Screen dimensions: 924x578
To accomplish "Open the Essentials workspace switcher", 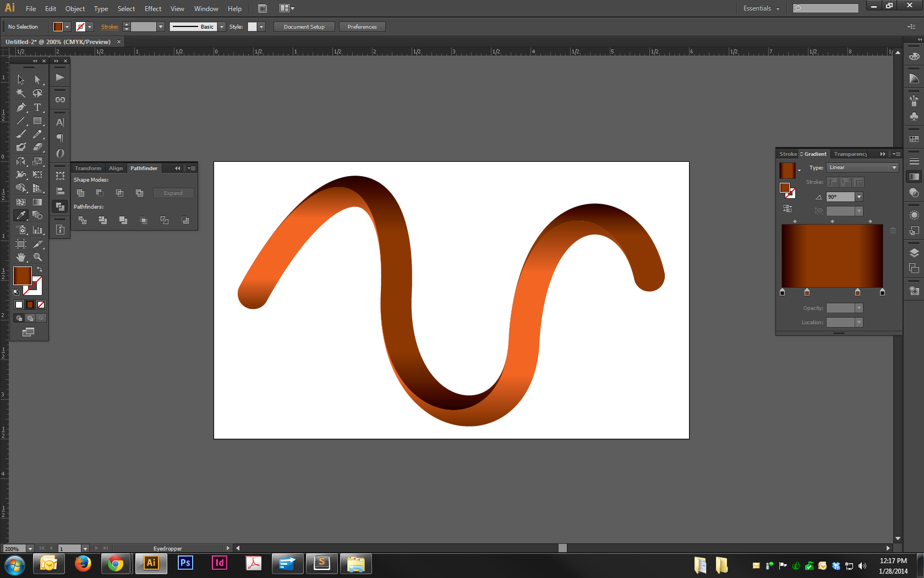I will tap(761, 8).
